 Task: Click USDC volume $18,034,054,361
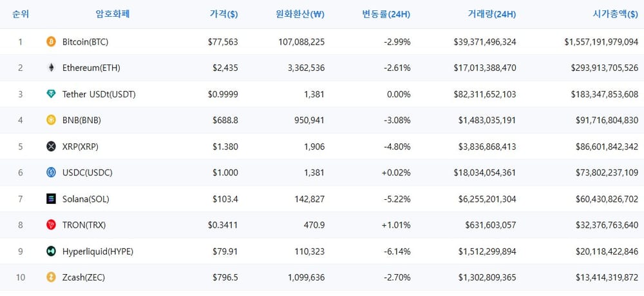point(485,173)
